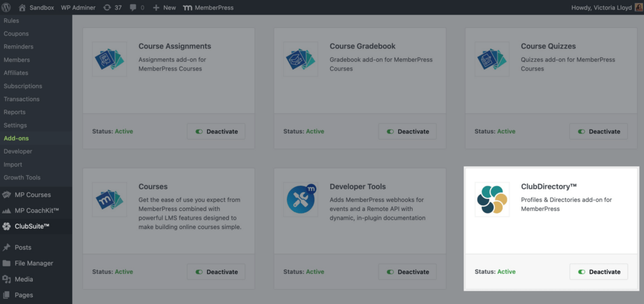Screen dimensions: 644x304
Task: Open the WordPress logo menu
Action: click(x=6, y=8)
